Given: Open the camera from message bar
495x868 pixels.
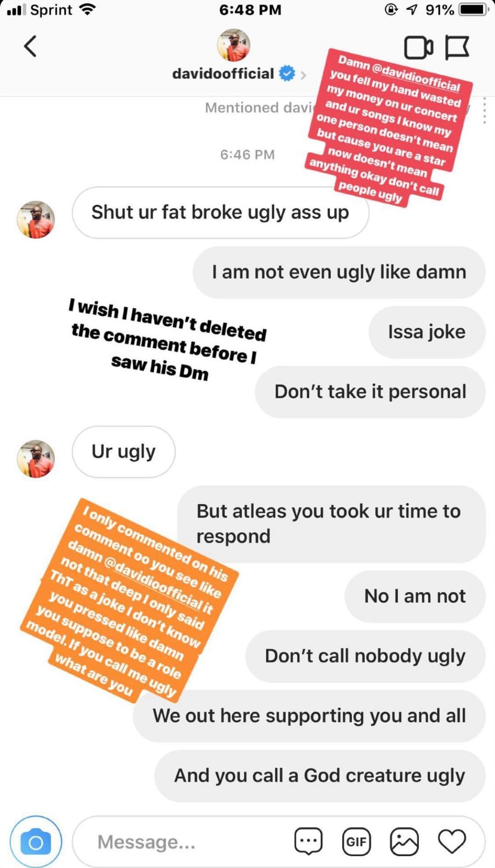Looking at the screenshot, I should click(x=36, y=842).
